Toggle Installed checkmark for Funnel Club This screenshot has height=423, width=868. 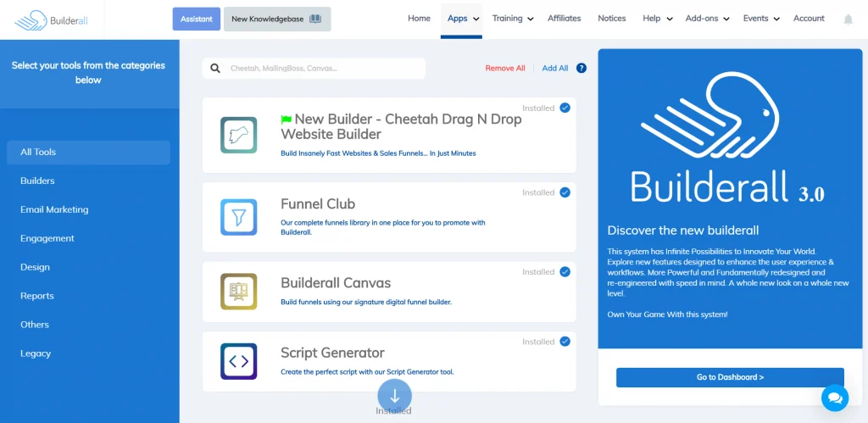[565, 192]
